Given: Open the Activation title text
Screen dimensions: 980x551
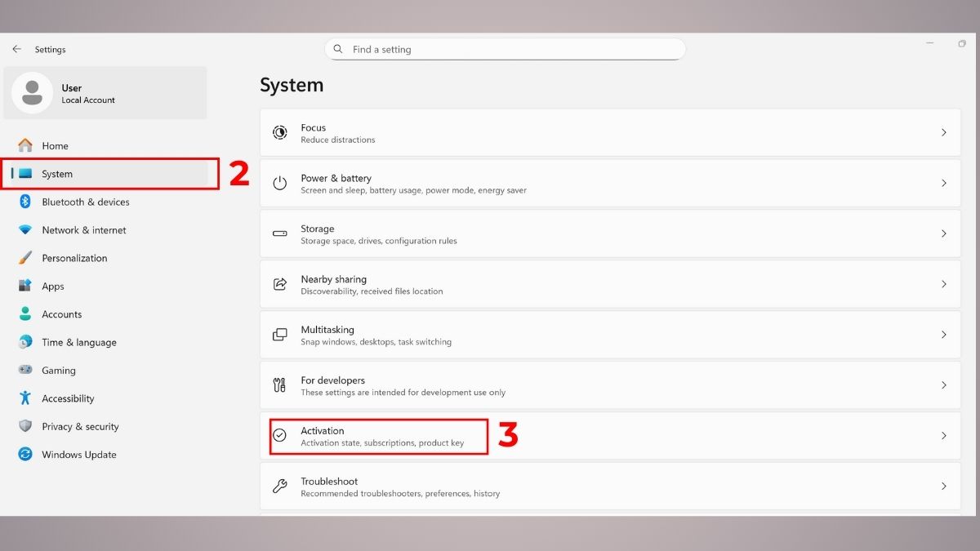Looking at the screenshot, I should [323, 431].
